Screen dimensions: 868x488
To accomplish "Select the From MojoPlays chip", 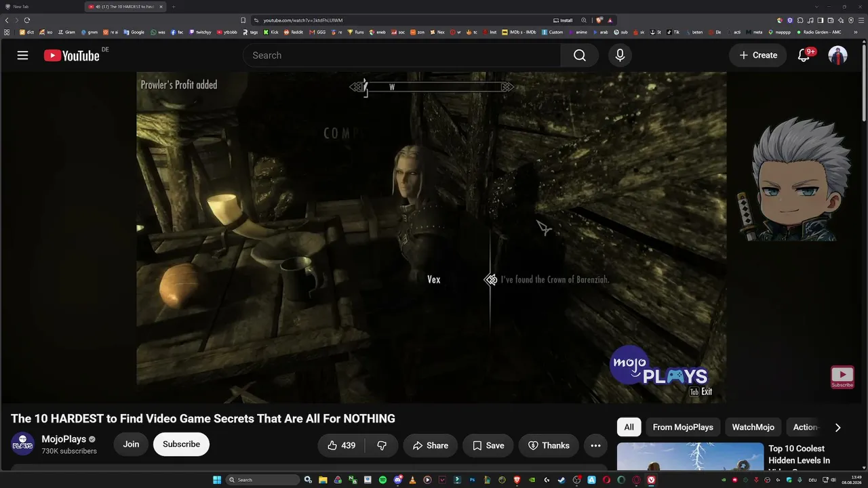I will pos(683,427).
